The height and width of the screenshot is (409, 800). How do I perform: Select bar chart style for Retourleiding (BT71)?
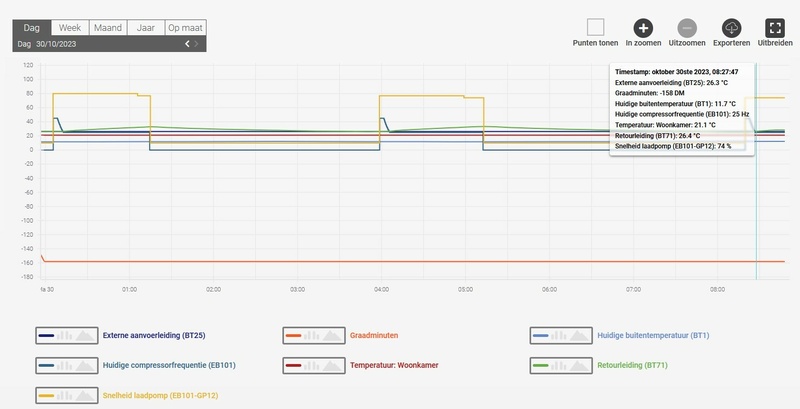click(x=558, y=365)
